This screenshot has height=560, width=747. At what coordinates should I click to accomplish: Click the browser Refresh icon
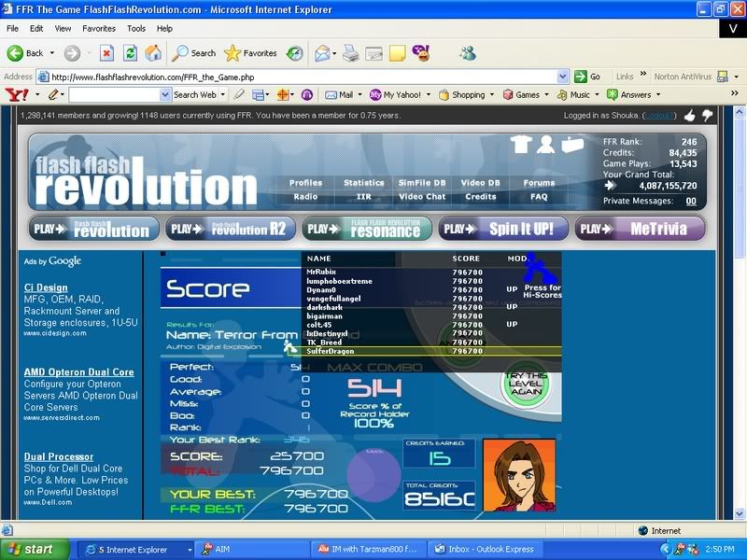[x=131, y=53]
